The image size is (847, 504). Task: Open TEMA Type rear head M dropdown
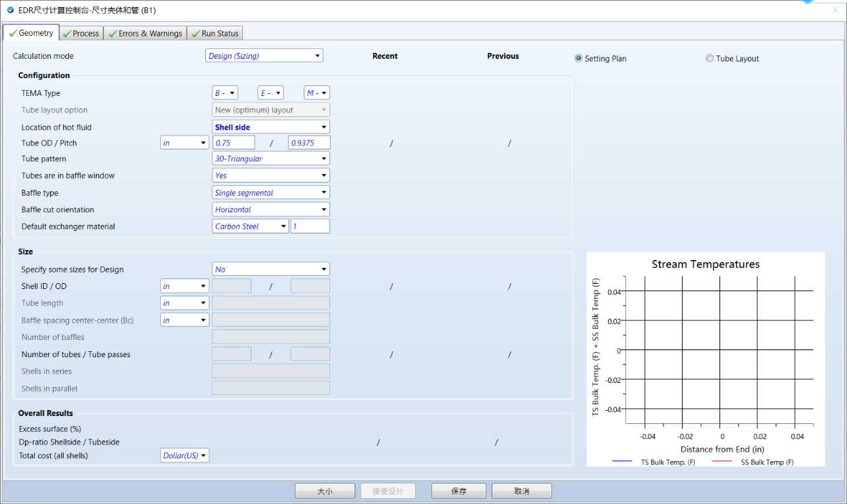pos(317,93)
